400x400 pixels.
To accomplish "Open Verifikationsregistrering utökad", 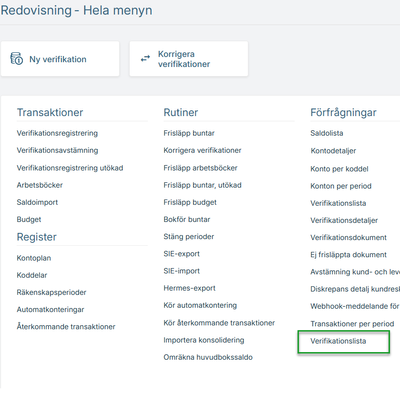I will (x=70, y=168).
